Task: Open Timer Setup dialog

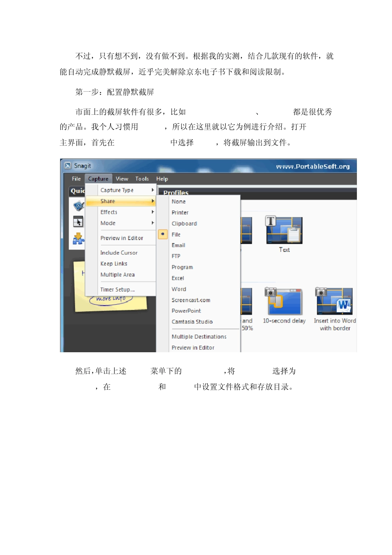Action: [121, 289]
